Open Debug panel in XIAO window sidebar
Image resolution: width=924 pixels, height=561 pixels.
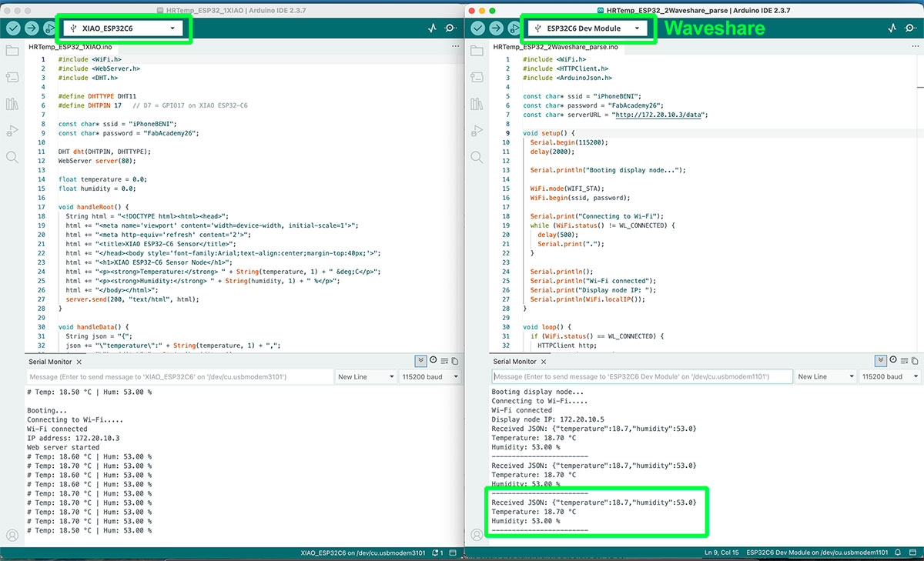[x=12, y=130]
